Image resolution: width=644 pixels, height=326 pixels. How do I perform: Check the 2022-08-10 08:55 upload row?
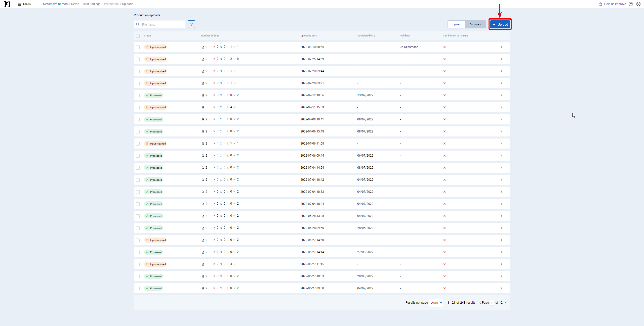click(x=138, y=47)
